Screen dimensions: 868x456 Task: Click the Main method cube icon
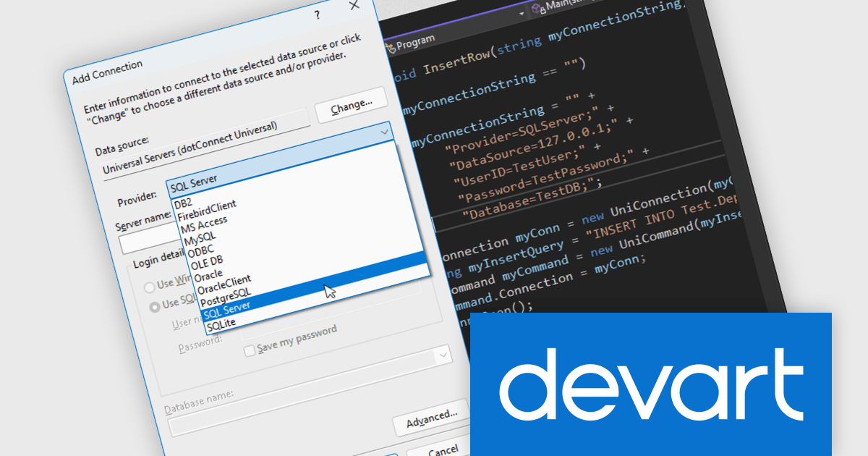(x=537, y=9)
